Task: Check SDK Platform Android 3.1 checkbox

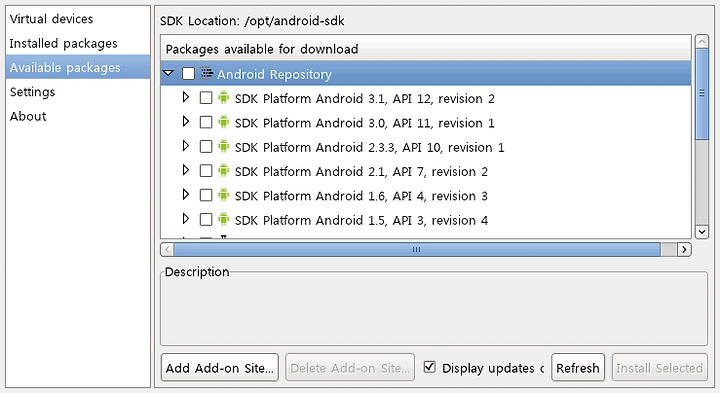Action: [206, 98]
